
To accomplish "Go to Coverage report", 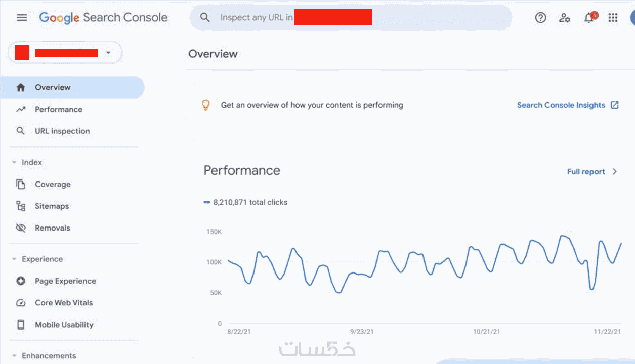I will (x=53, y=185).
